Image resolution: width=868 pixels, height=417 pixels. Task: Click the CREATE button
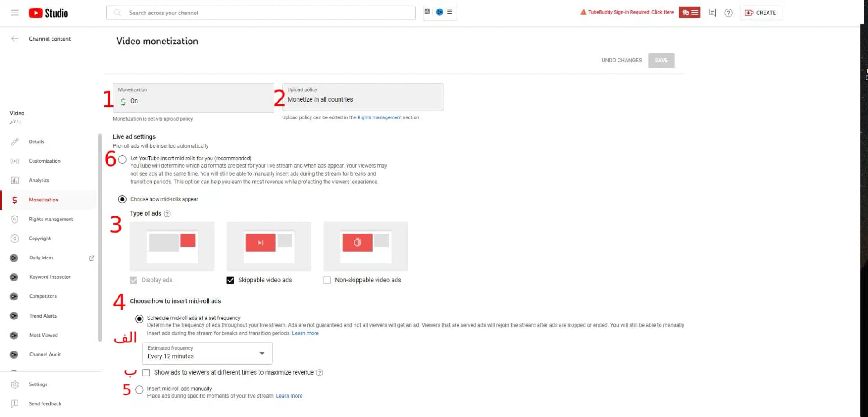tap(761, 13)
